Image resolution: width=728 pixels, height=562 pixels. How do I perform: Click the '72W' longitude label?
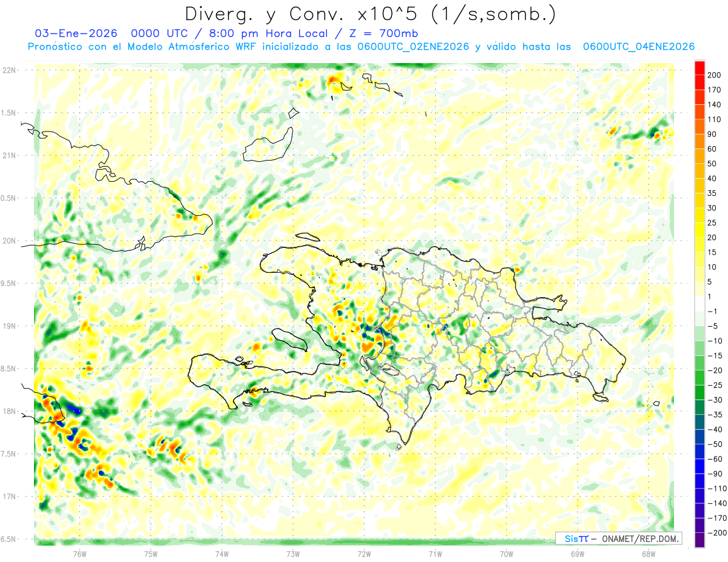coord(364,553)
